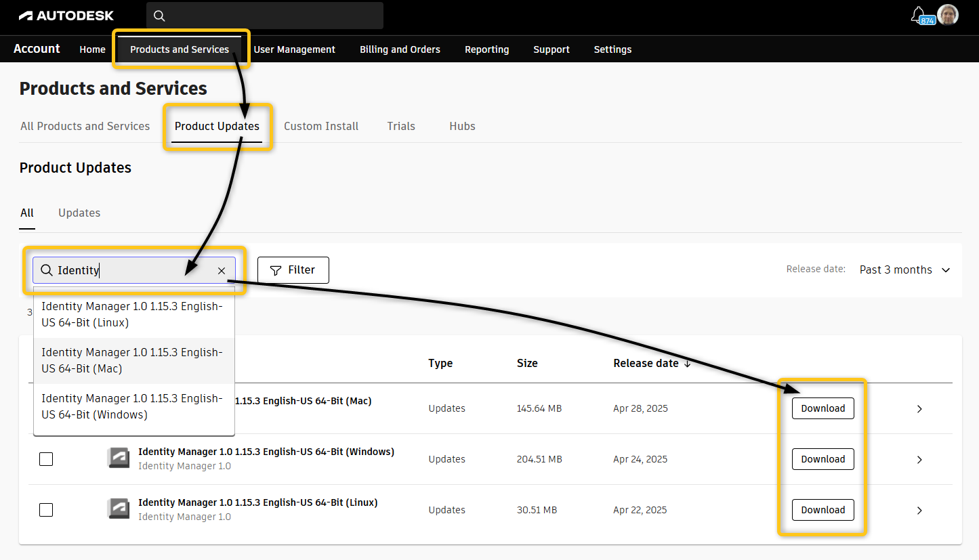Clear the Identity search with the X icon
Viewport: 979px width, 560px height.
click(x=222, y=270)
